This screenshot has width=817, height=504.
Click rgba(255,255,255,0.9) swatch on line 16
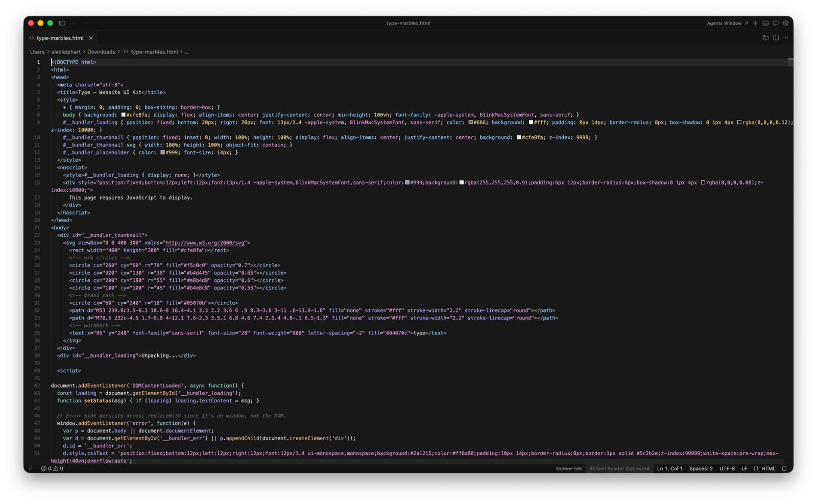[x=462, y=183]
